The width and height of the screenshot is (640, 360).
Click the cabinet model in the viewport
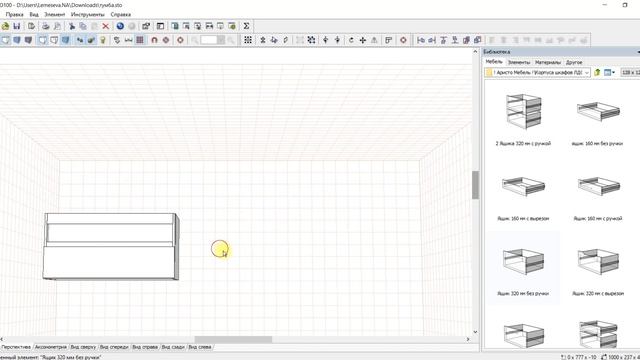(x=111, y=247)
